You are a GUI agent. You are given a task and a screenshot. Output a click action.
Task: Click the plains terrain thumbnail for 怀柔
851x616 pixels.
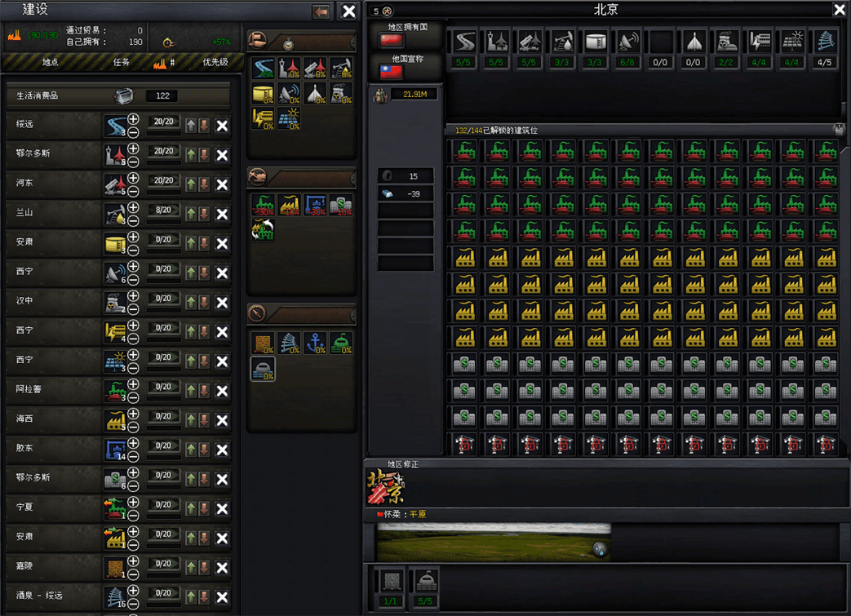click(494, 542)
